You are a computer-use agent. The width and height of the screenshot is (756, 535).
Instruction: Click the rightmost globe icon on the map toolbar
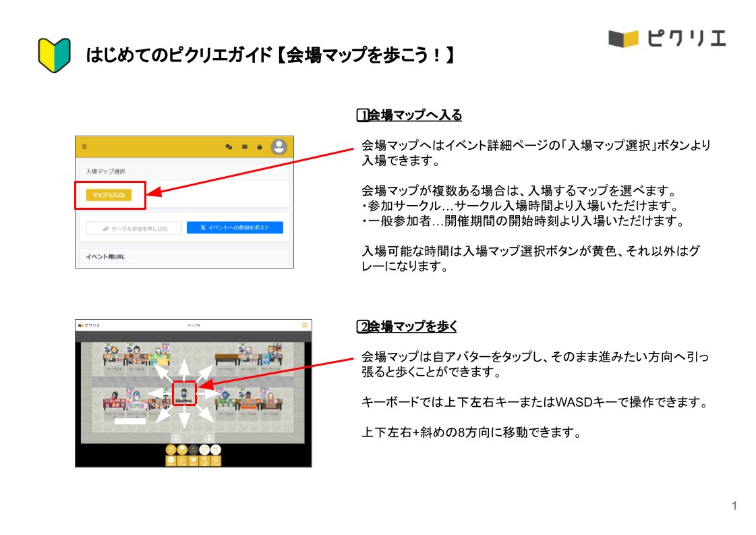tap(216, 461)
